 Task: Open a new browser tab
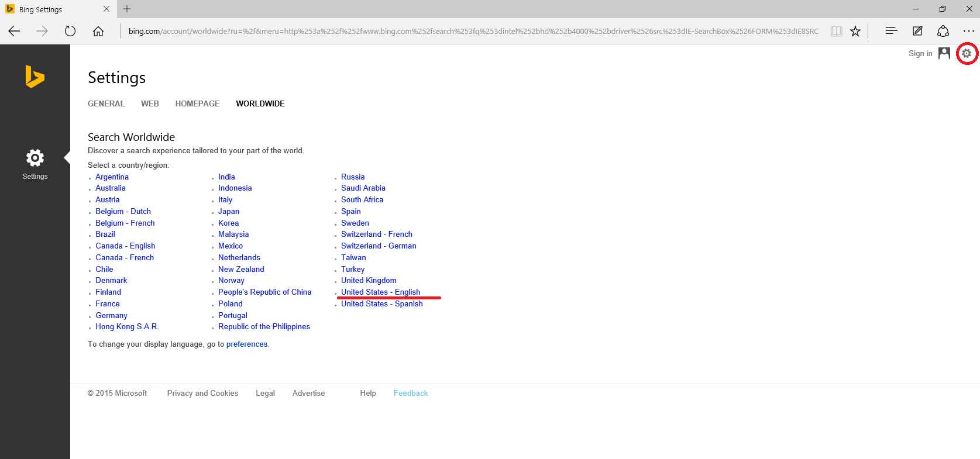127,9
